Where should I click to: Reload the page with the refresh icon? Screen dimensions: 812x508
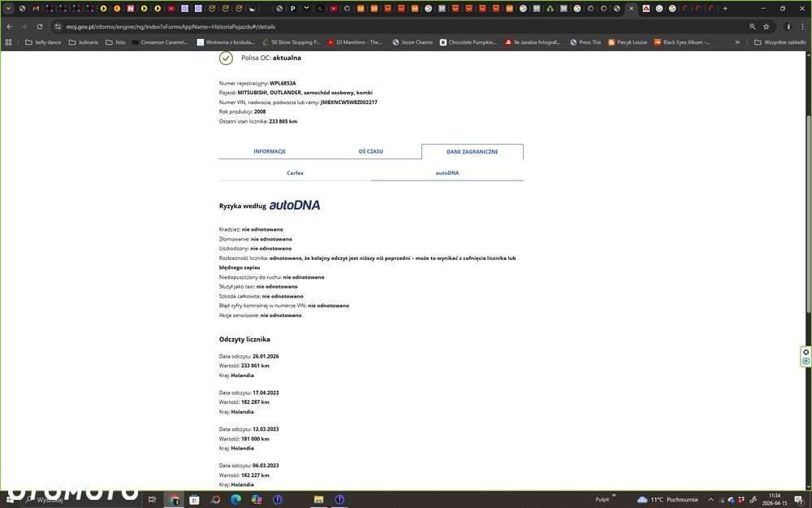tap(39, 27)
